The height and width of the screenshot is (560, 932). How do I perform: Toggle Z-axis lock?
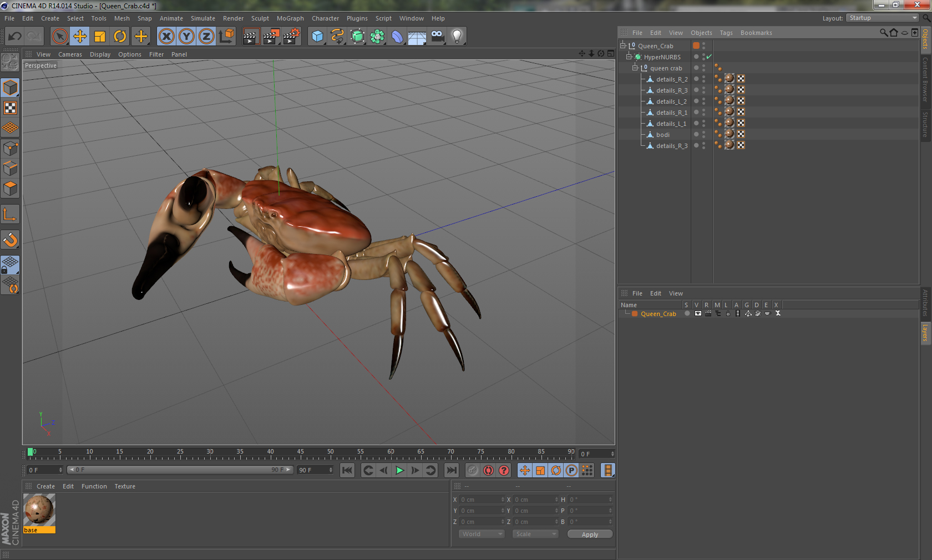pyautogui.click(x=206, y=37)
